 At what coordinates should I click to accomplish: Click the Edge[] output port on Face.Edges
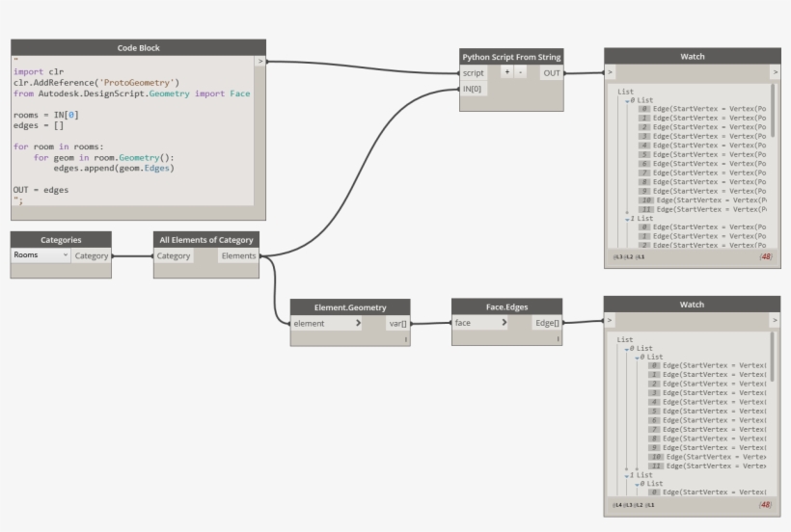pos(547,323)
